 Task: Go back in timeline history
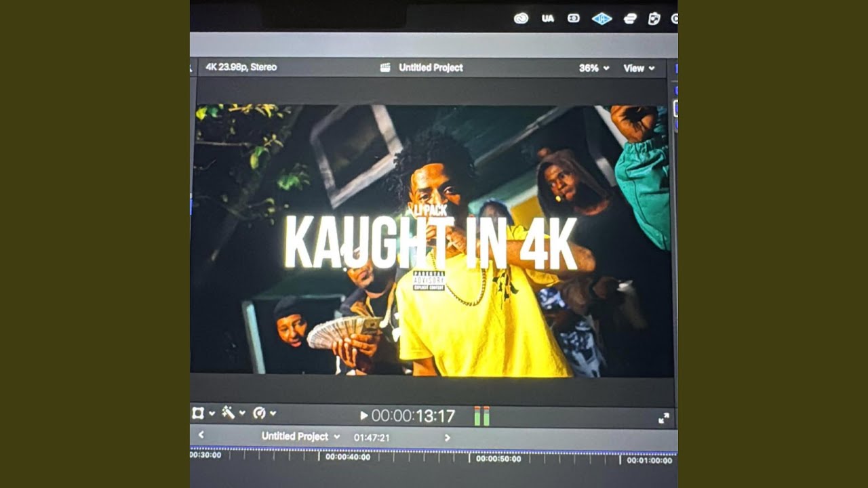click(201, 436)
